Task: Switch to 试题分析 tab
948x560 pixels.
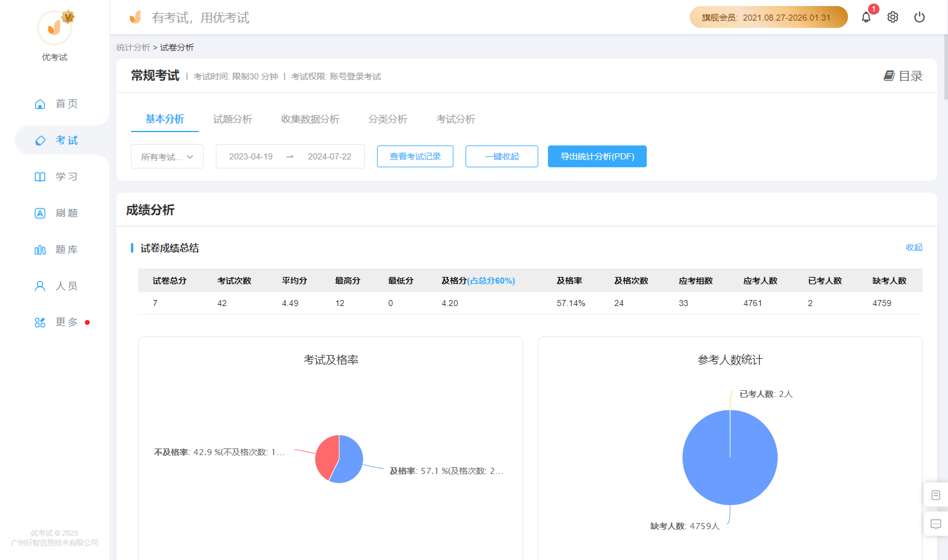Action: click(233, 119)
